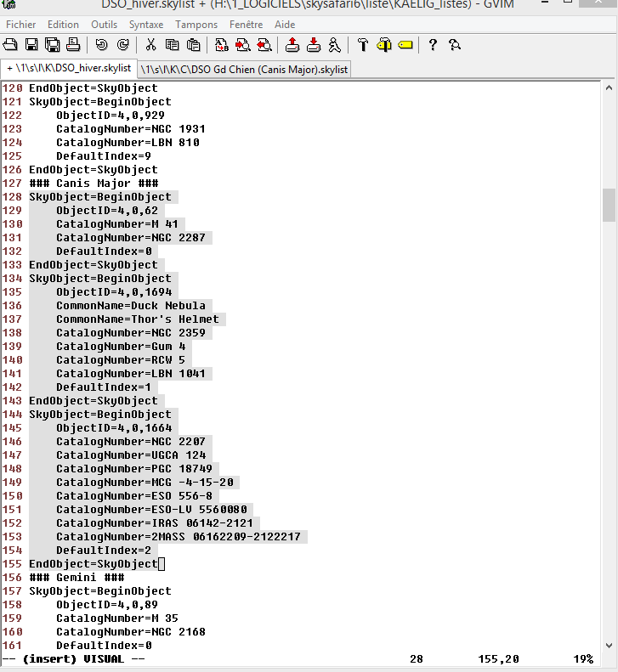The image size is (618, 672).
Task: Open the Tampons menu
Action: point(196,25)
